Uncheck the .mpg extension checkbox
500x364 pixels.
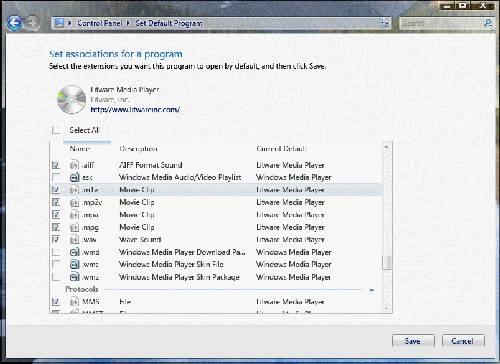[x=56, y=227]
